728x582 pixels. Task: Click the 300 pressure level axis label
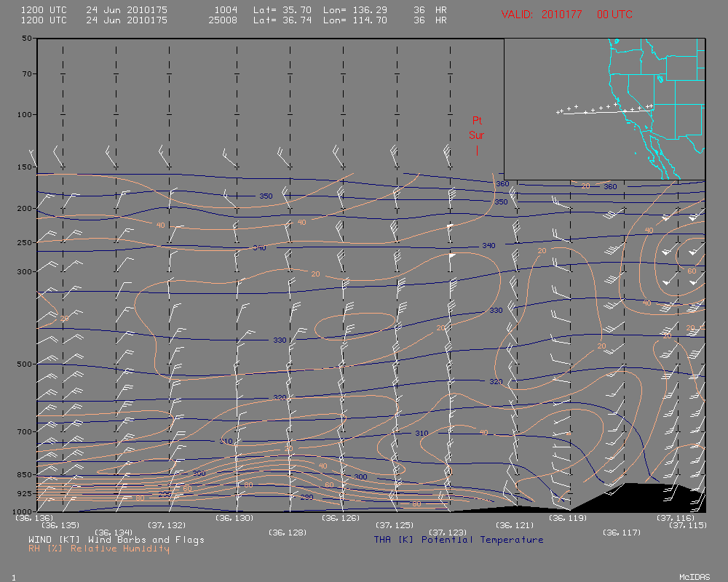(25, 272)
